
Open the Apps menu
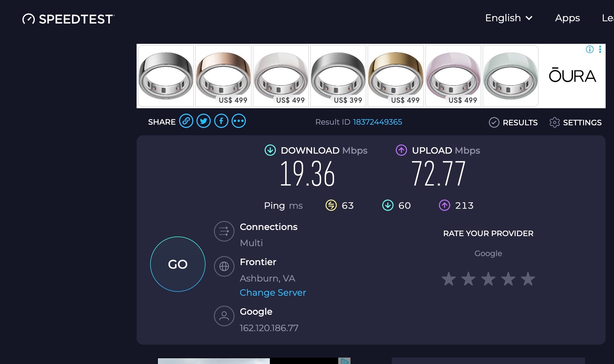(x=567, y=18)
